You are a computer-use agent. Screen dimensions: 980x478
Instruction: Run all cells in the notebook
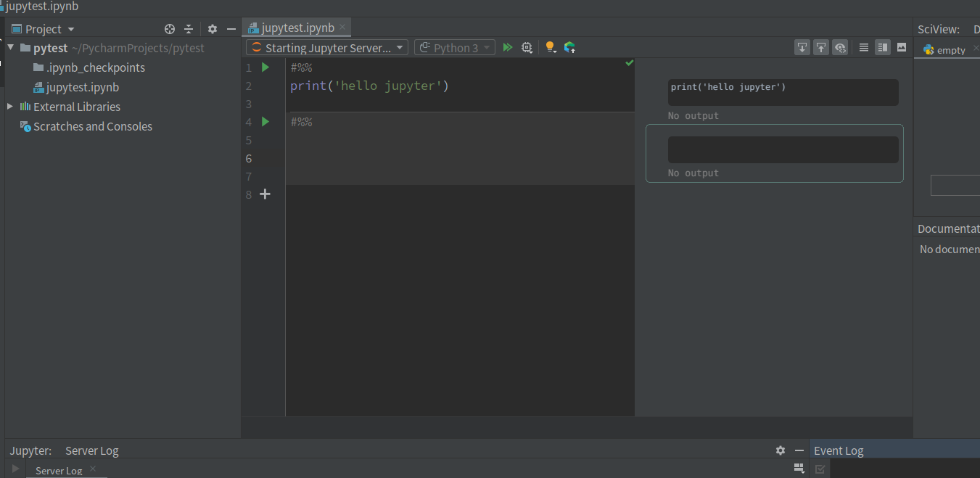point(507,47)
